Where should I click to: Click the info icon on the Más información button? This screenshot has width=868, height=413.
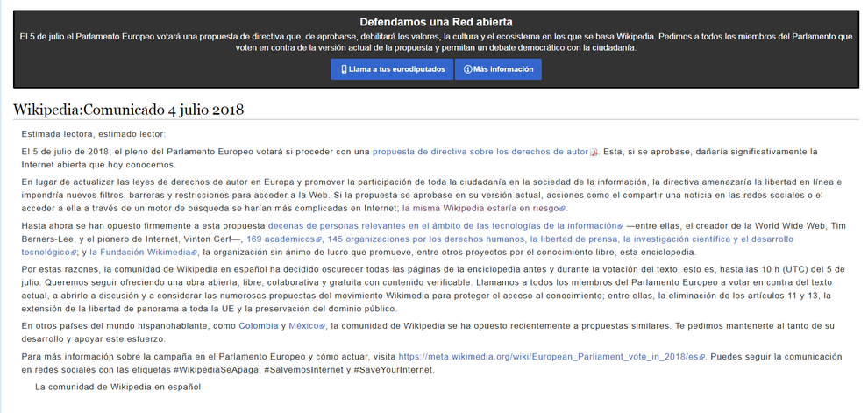[468, 69]
